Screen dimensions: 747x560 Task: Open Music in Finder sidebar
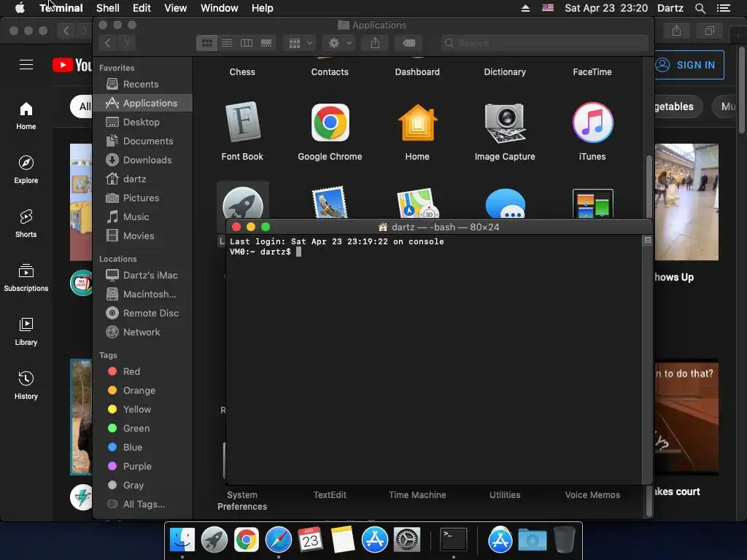pyautogui.click(x=142, y=217)
